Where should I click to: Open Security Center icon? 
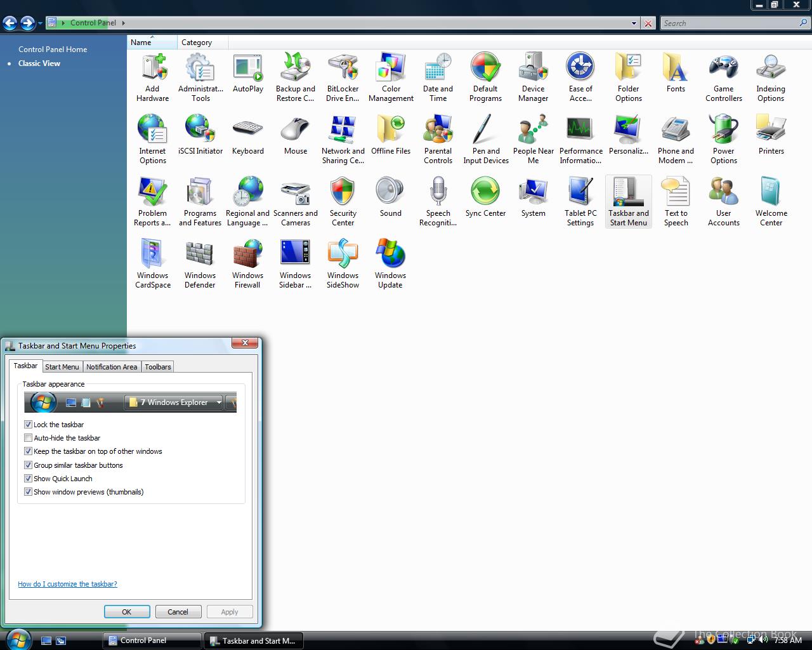(x=343, y=202)
